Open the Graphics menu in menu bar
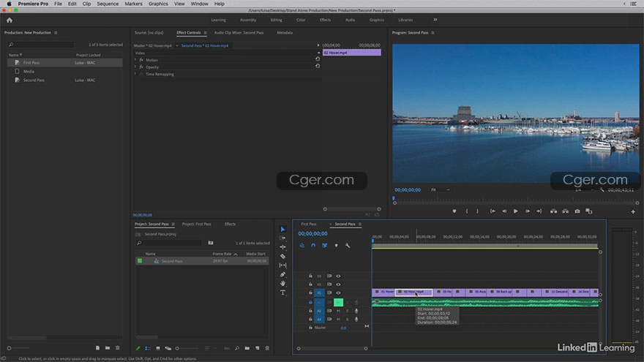Image resolution: width=644 pixels, height=362 pixels. tap(158, 4)
